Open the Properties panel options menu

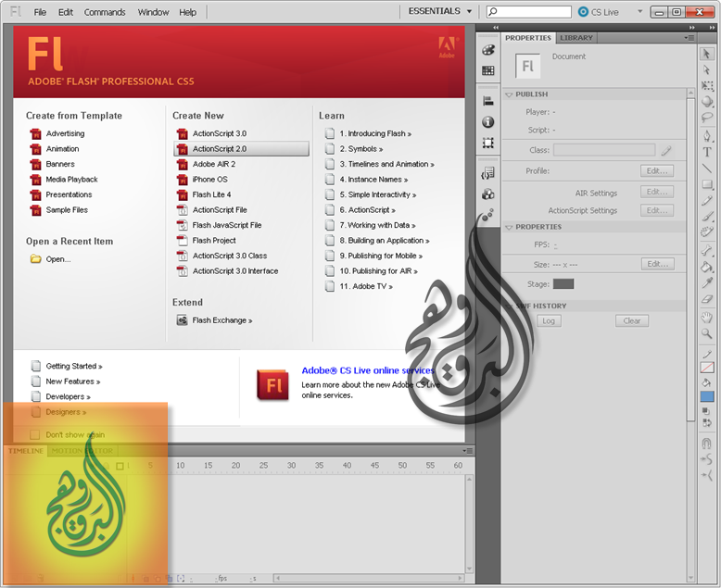(x=689, y=38)
